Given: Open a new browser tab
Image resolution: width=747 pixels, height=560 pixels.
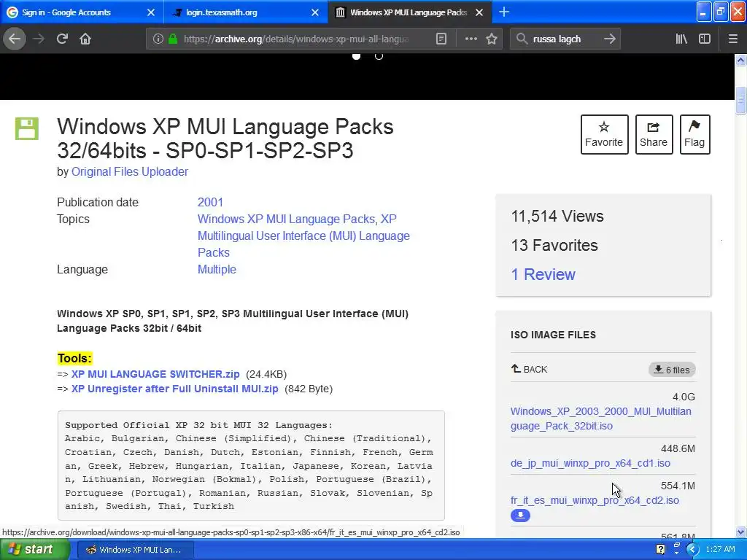Looking at the screenshot, I should click(504, 12).
